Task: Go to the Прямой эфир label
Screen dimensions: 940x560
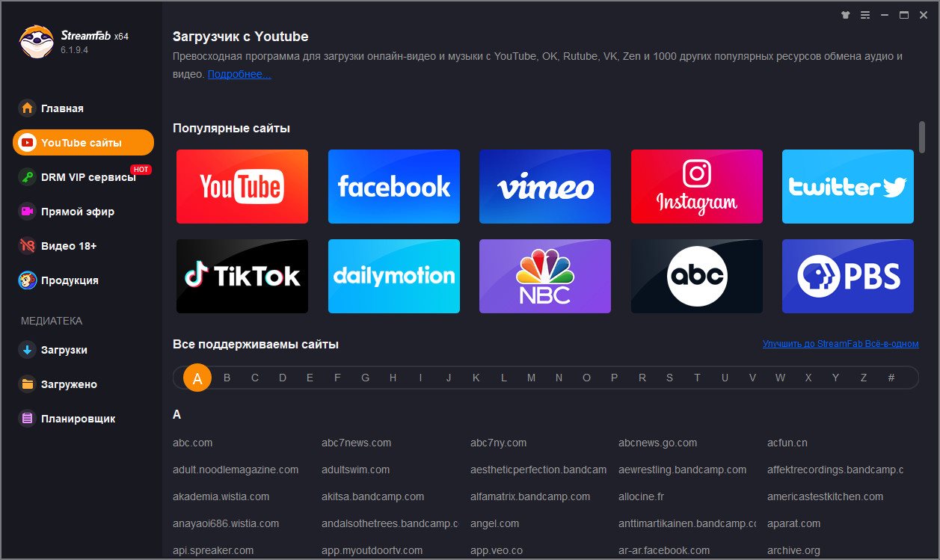Action: [x=78, y=212]
